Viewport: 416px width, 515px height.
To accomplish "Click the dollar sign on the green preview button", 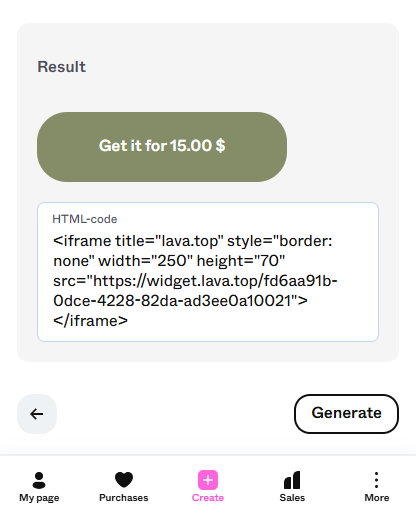I will 220,146.
